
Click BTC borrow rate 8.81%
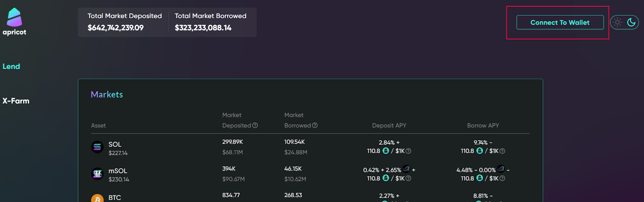(480, 196)
